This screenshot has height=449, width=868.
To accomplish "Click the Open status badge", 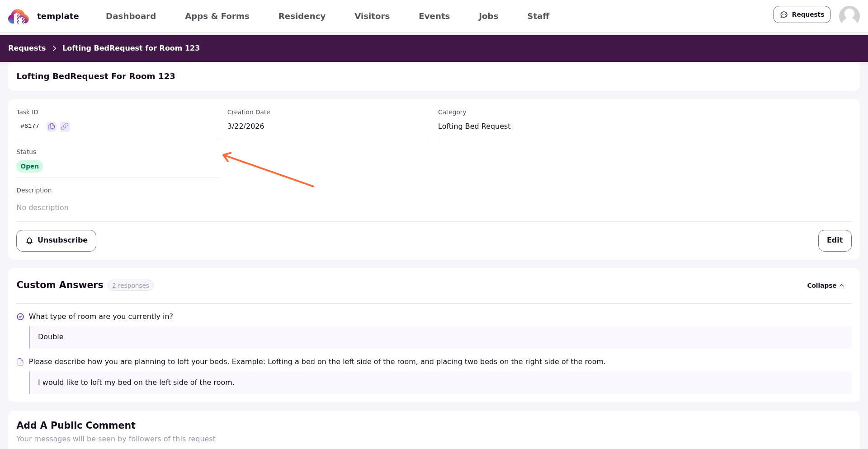I will tap(30, 166).
